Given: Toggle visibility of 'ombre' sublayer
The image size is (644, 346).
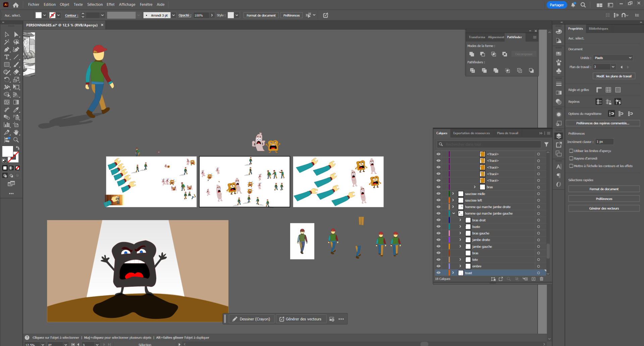Looking at the screenshot, I should (x=438, y=266).
